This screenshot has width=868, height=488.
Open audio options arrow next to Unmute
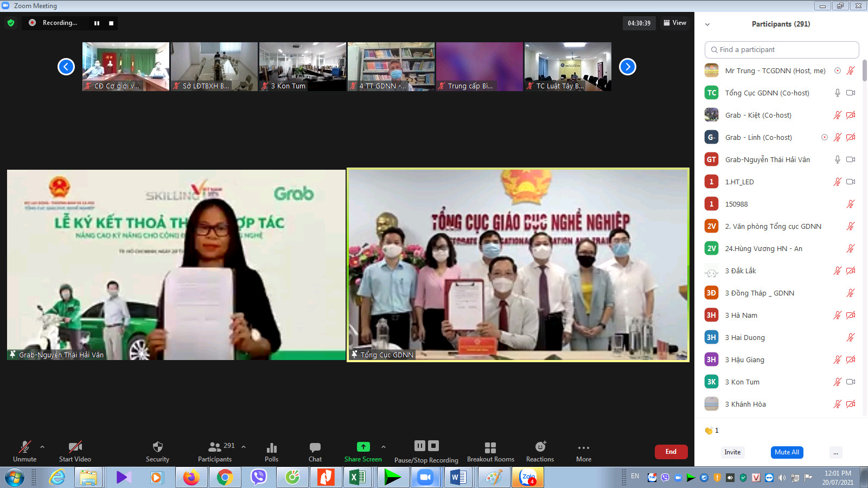(x=42, y=447)
